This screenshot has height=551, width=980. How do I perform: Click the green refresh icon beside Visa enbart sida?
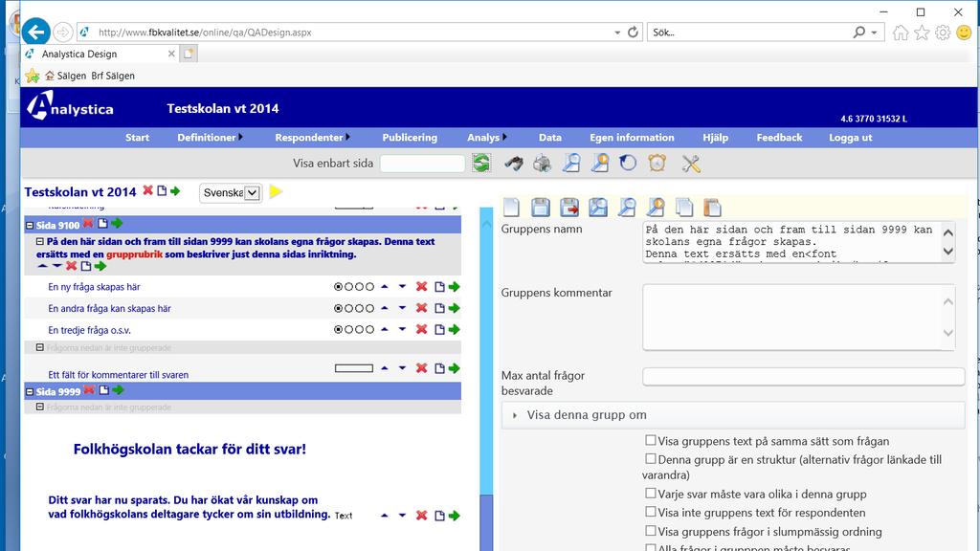(481, 163)
